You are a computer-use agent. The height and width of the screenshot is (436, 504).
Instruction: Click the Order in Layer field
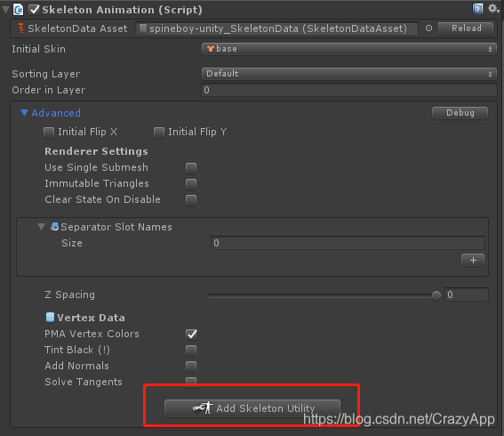tap(349, 90)
